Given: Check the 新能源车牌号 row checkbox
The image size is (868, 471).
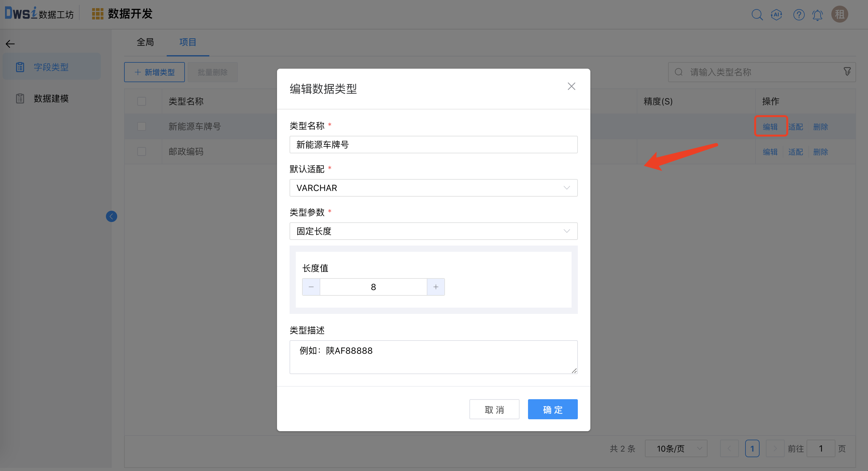Looking at the screenshot, I should [x=142, y=126].
